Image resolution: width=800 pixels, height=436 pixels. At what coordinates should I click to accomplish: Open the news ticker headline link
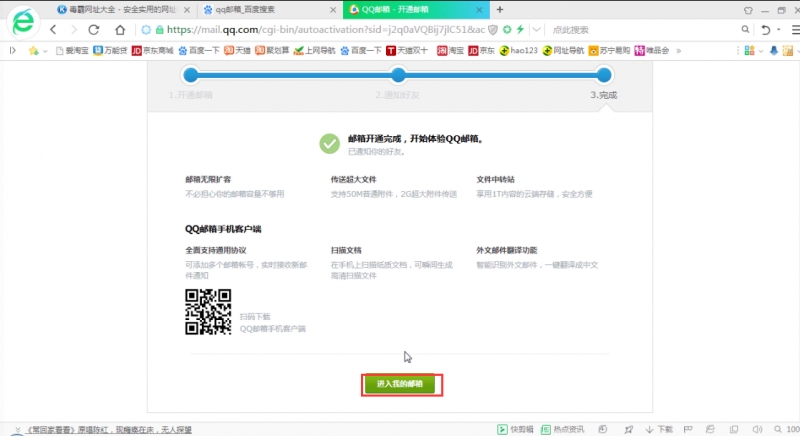click(x=109, y=430)
